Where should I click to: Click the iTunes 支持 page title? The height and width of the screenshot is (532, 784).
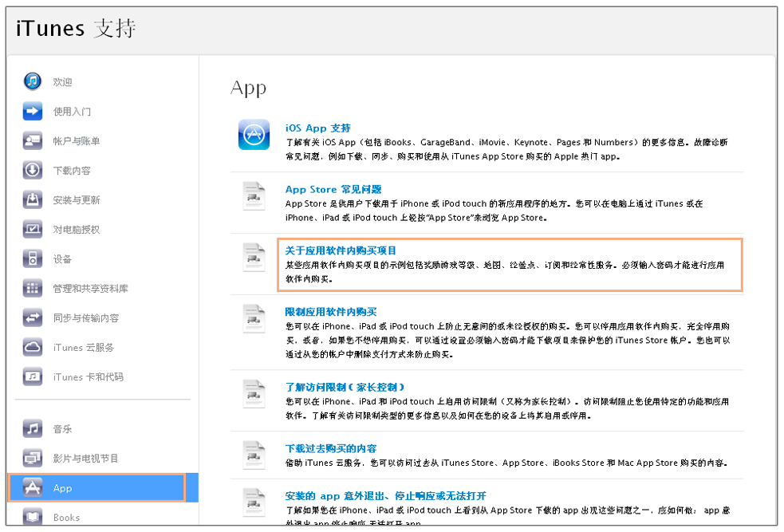(76, 28)
